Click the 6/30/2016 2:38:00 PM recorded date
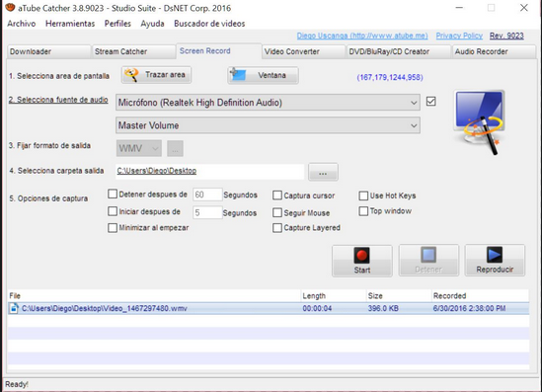This screenshot has height=392, width=542. pyautogui.click(x=469, y=308)
